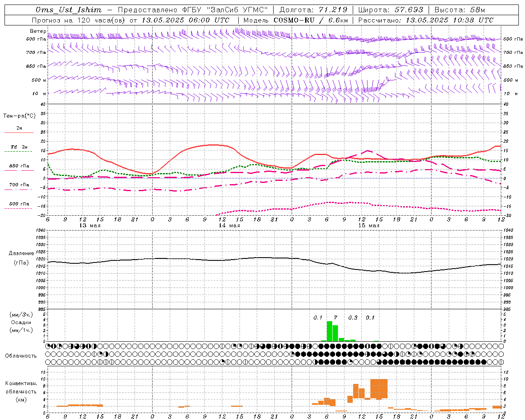
Task: Click the Td 2м dew point legend label
Action: 19,147
